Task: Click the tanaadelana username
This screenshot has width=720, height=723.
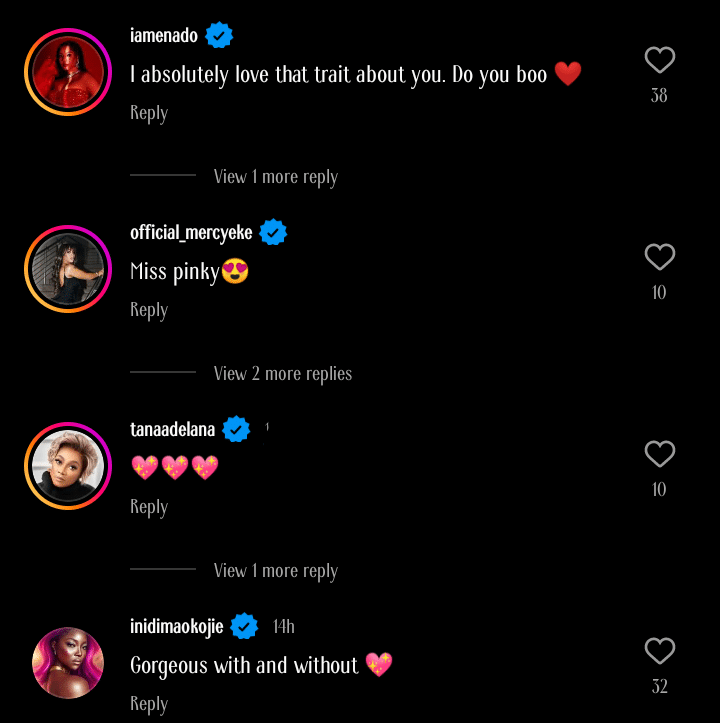Action: tap(172, 430)
